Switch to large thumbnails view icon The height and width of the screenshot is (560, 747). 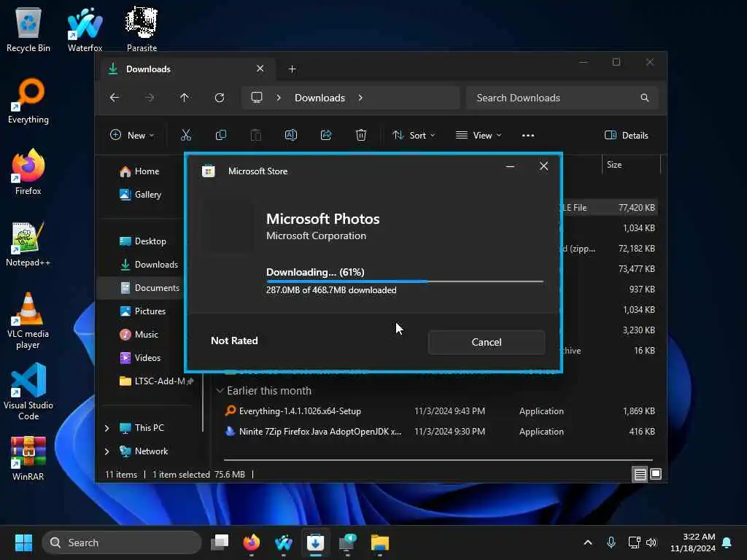point(656,474)
